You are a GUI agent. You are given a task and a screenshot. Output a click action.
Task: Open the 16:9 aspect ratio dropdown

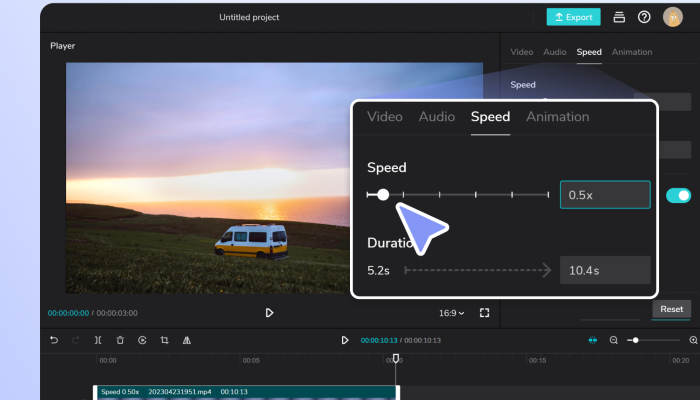pos(452,313)
